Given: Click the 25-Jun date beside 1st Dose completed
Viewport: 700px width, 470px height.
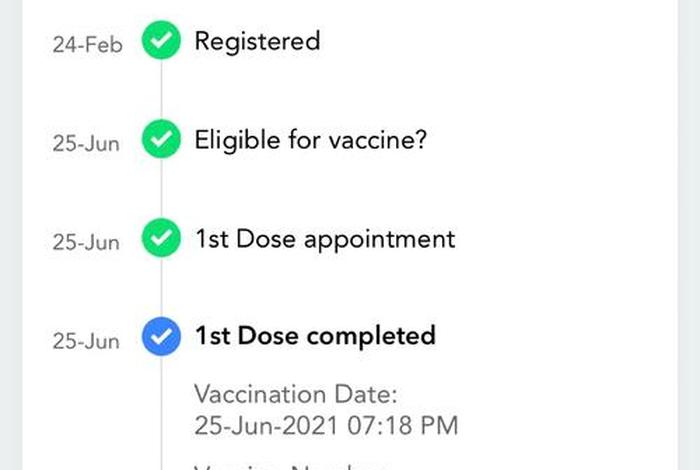Looking at the screenshot, I should tap(86, 341).
